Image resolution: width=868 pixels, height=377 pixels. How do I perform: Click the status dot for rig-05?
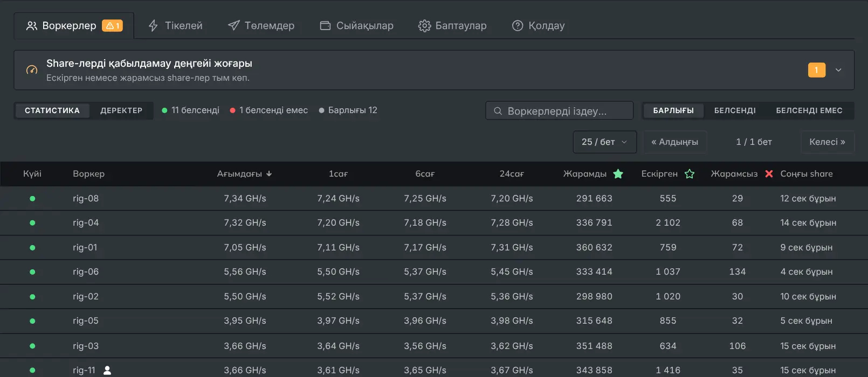click(32, 321)
